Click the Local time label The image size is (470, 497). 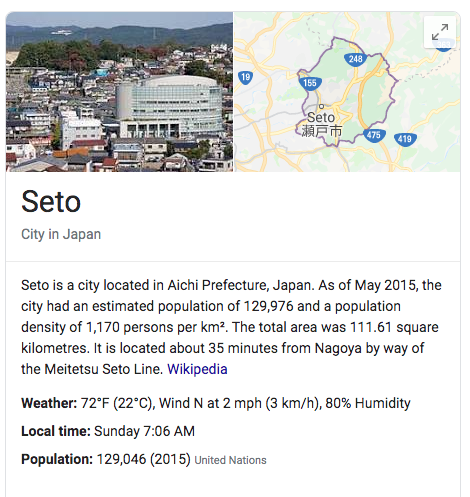point(56,431)
